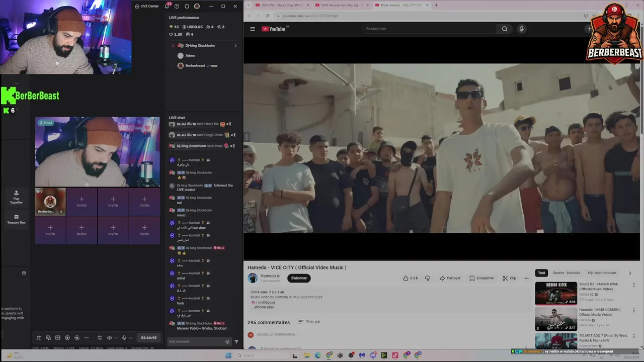Open help question mark icon
Viewport: 644px width, 362px height.
[177, 6]
